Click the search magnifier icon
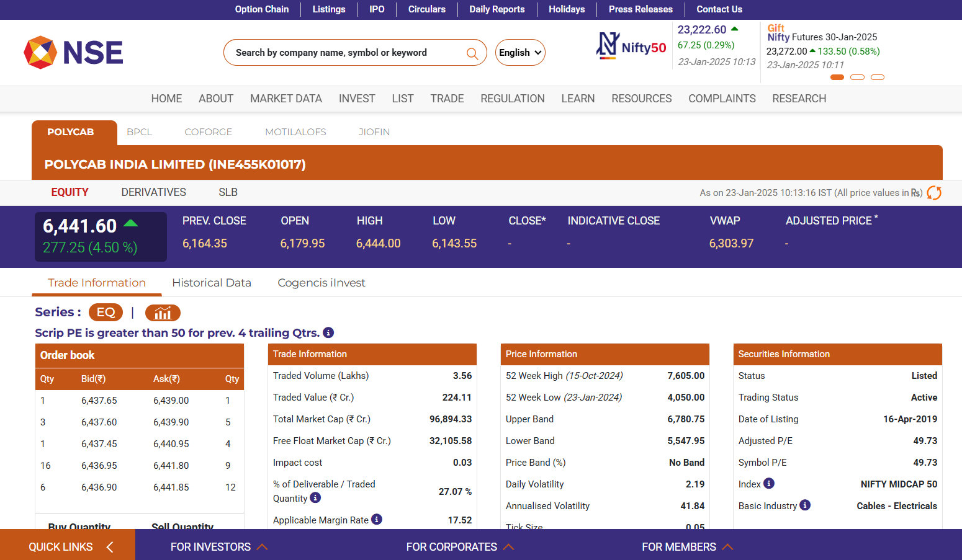Image resolution: width=962 pixels, height=560 pixels. 472,53
